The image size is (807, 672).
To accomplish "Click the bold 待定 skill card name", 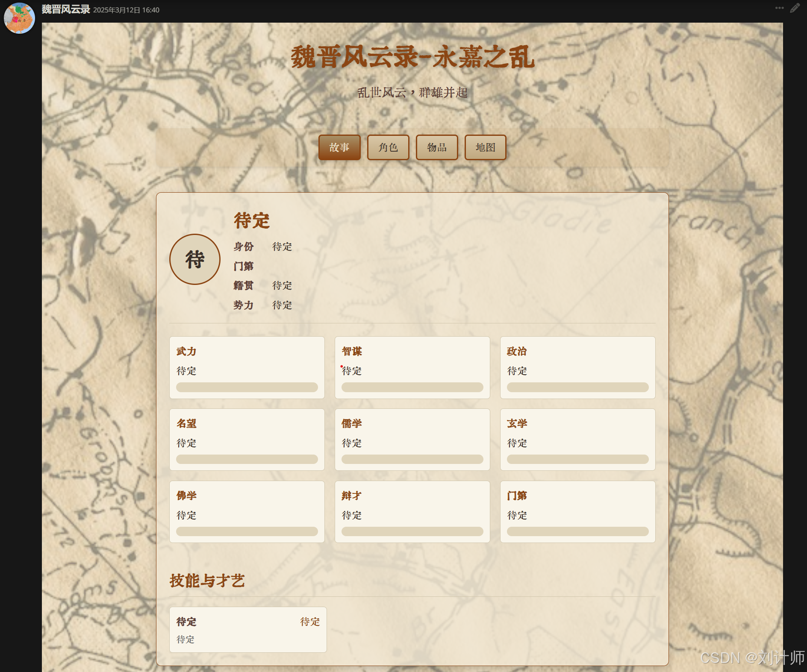I will tap(186, 622).
